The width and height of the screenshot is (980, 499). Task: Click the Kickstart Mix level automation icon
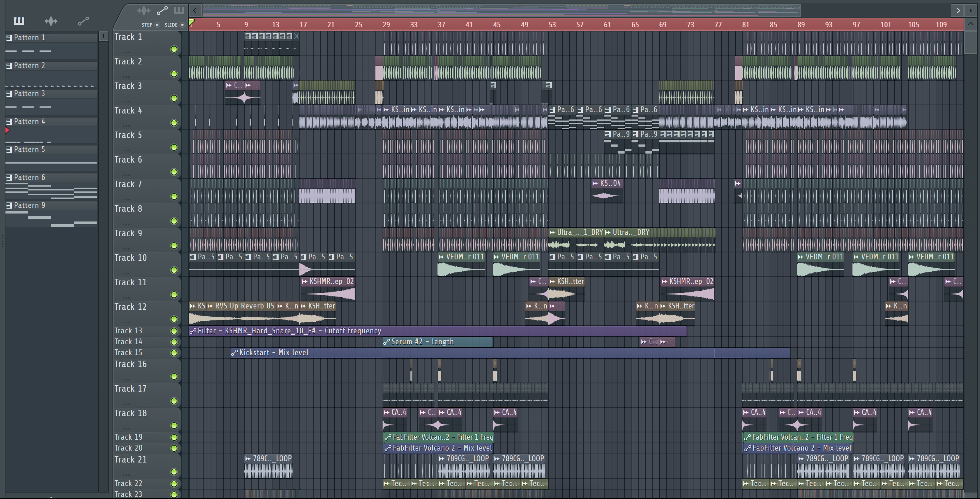[235, 353]
